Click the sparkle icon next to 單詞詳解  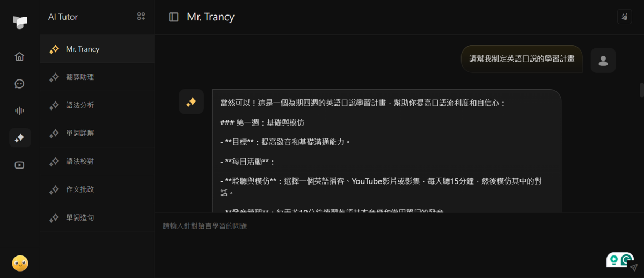click(x=54, y=133)
